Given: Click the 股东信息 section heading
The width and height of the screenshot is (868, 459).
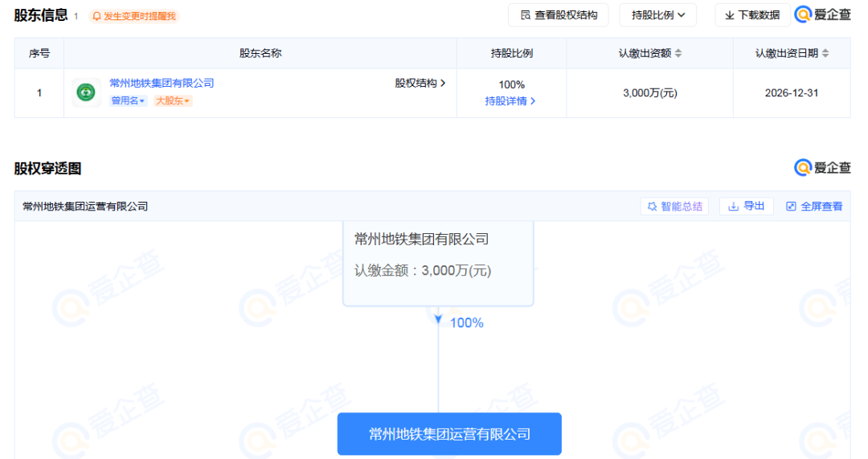Looking at the screenshot, I should click(x=41, y=15).
